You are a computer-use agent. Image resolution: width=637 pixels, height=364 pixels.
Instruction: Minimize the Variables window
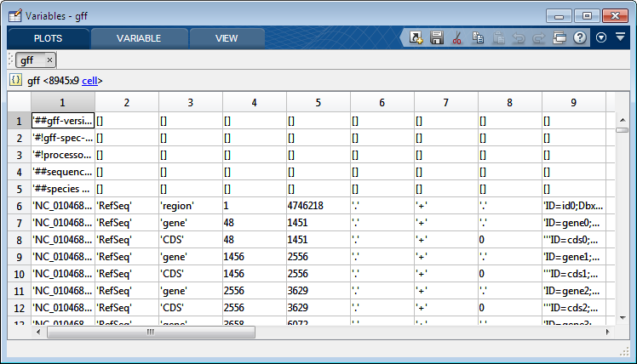(559, 16)
